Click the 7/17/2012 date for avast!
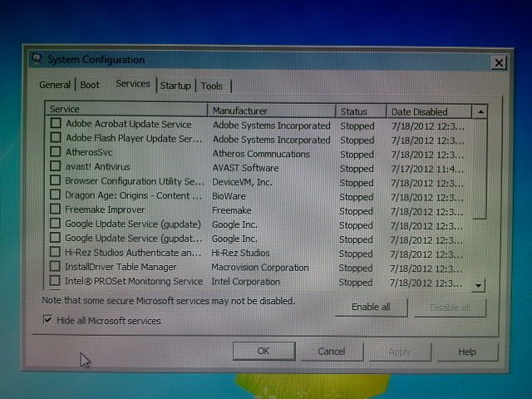This screenshot has height=399, width=532. tap(426, 169)
